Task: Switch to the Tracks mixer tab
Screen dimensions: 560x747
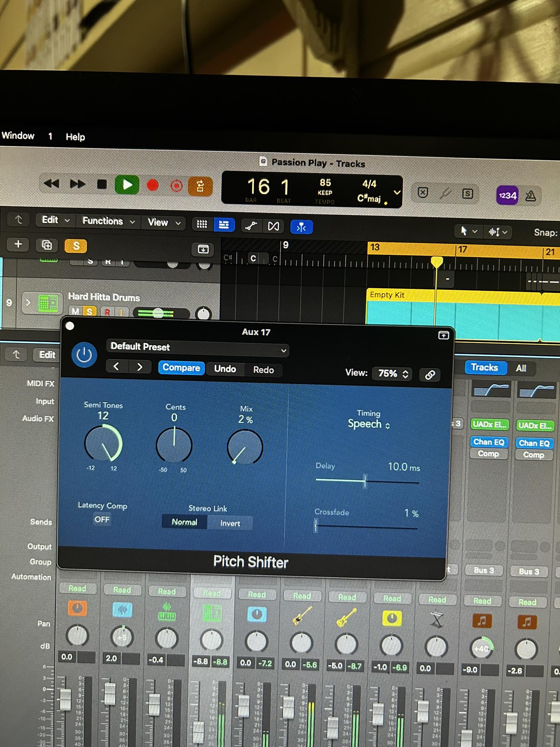Action: point(485,367)
